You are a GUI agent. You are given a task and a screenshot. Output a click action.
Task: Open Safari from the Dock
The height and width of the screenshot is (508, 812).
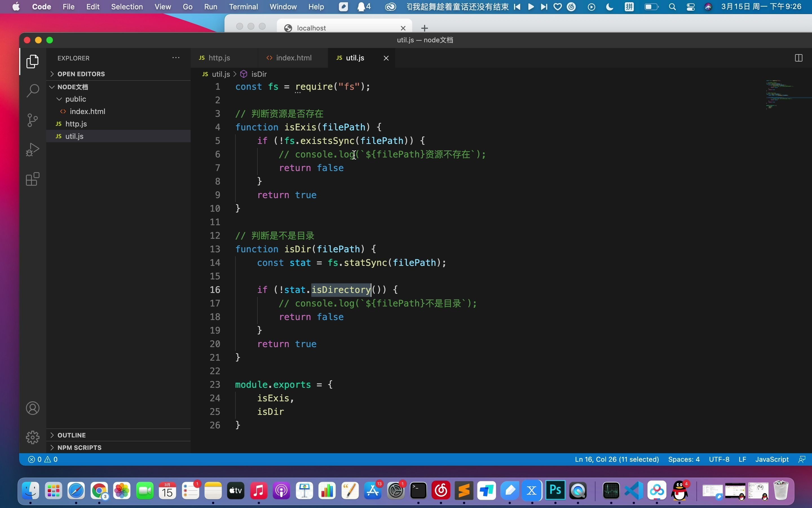[76, 491]
